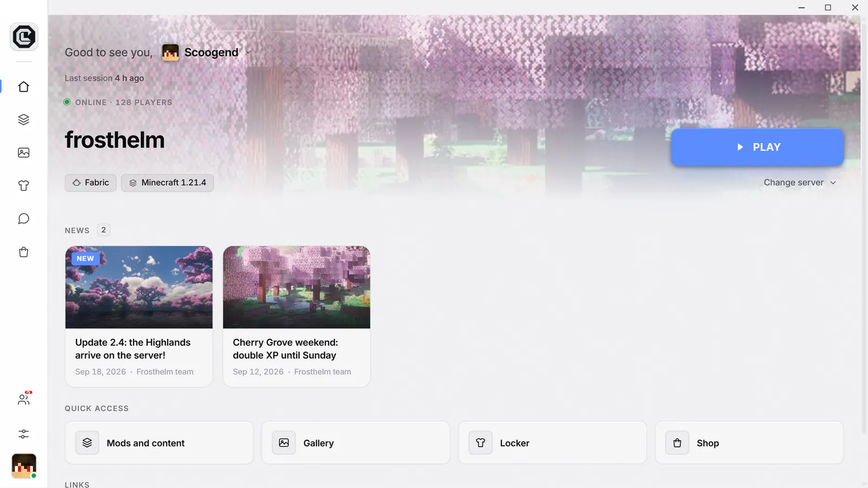Open the friends list icon with notification badge

click(24, 399)
